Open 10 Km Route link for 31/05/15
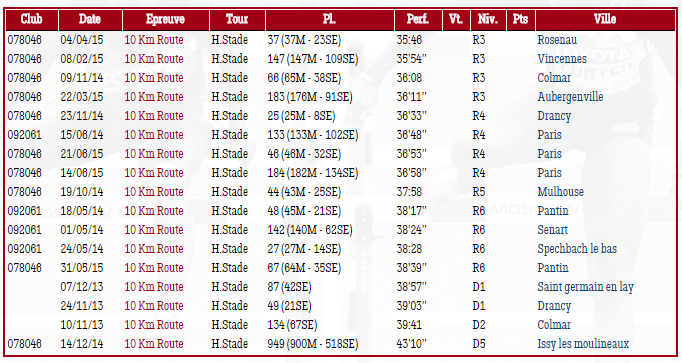The height and width of the screenshot is (363, 682). coord(154,268)
